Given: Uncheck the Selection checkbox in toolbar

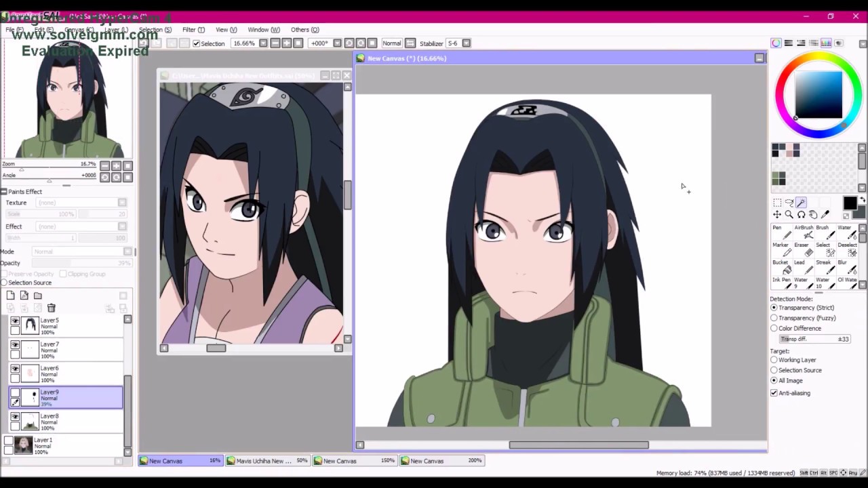Looking at the screenshot, I should (x=196, y=43).
